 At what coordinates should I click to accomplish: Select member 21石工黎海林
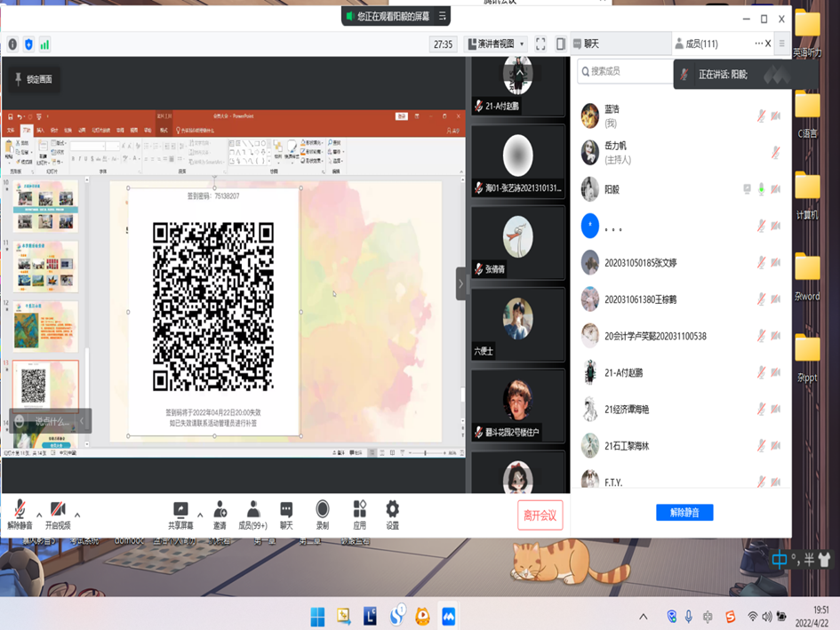click(x=681, y=446)
